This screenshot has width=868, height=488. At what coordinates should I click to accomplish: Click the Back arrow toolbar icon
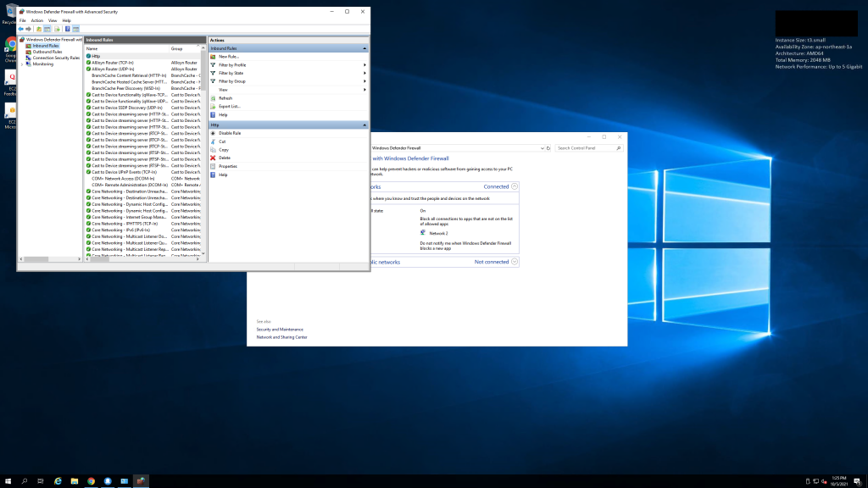[21, 29]
